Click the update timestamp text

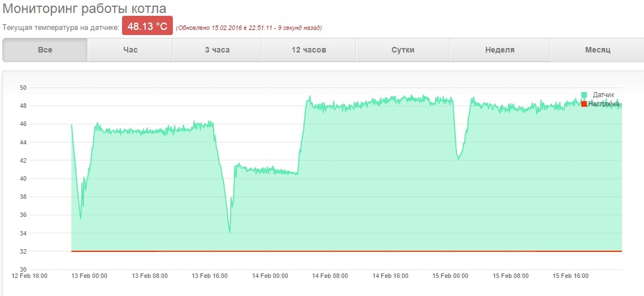tap(249, 28)
